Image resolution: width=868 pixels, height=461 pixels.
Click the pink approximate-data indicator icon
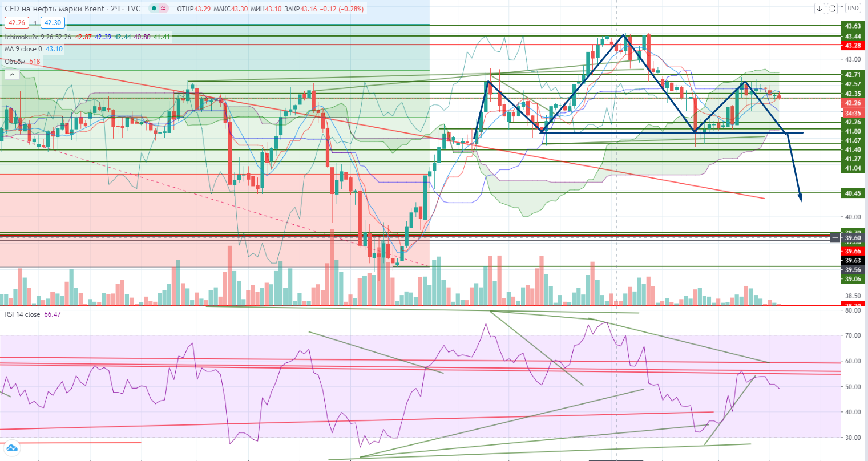coord(164,9)
